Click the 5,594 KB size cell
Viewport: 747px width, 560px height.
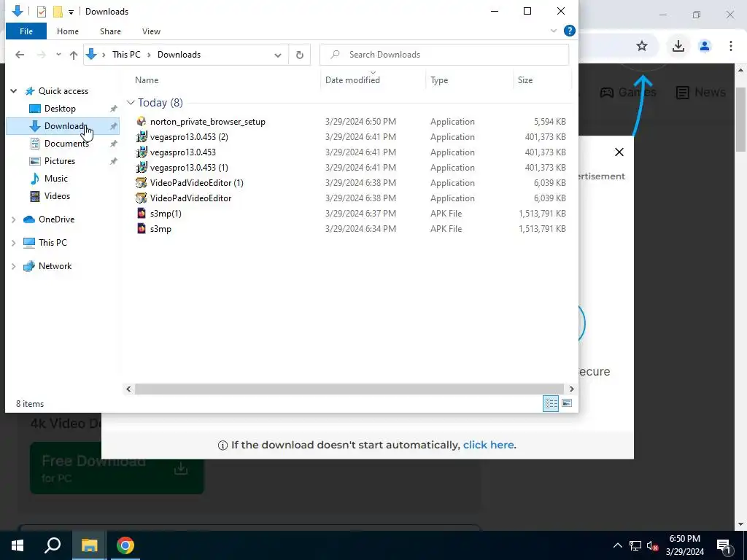click(550, 122)
